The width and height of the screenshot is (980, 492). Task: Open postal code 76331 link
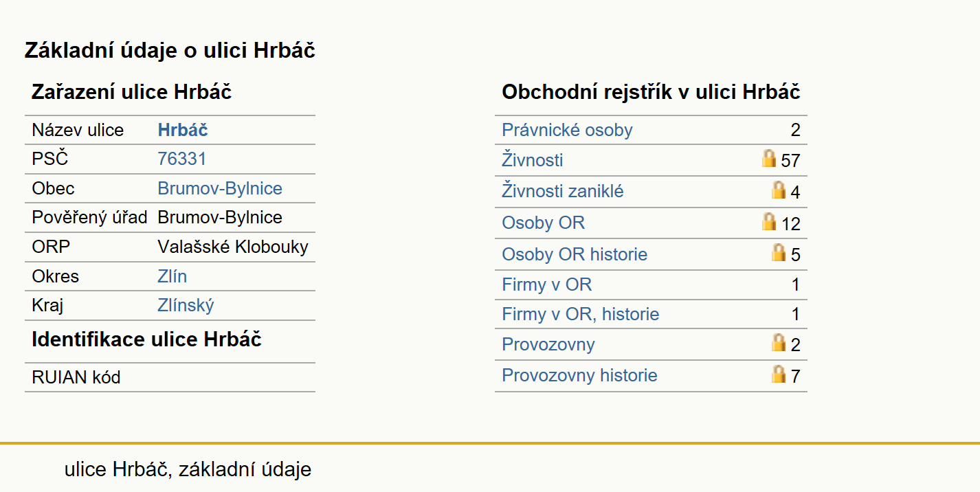[x=181, y=159]
